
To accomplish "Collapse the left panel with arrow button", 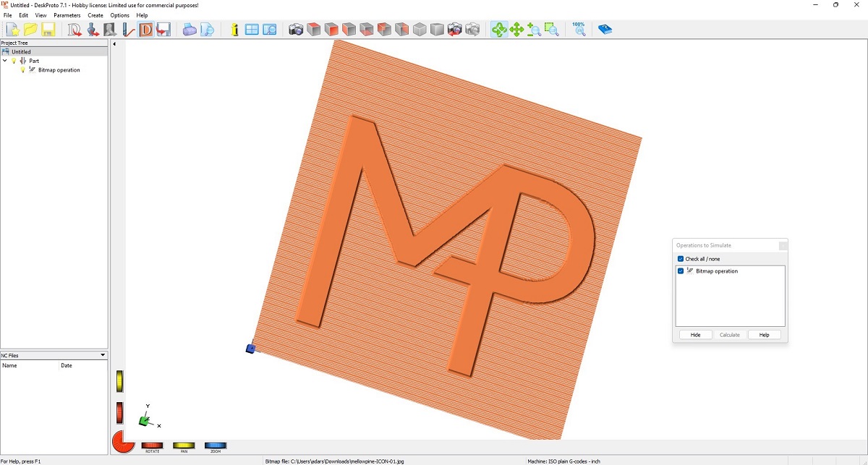I will click(x=114, y=44).
